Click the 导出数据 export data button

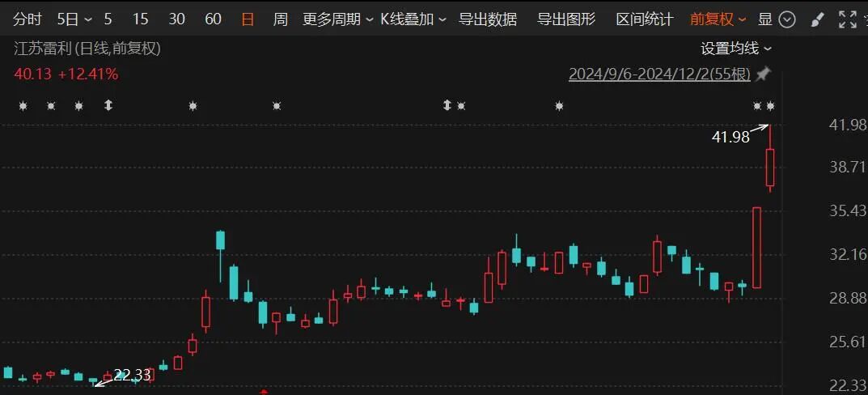[x=488, y=20]
